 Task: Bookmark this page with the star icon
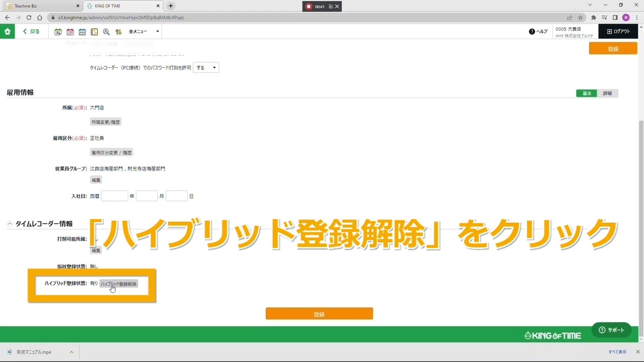click(x=580, y=18)
